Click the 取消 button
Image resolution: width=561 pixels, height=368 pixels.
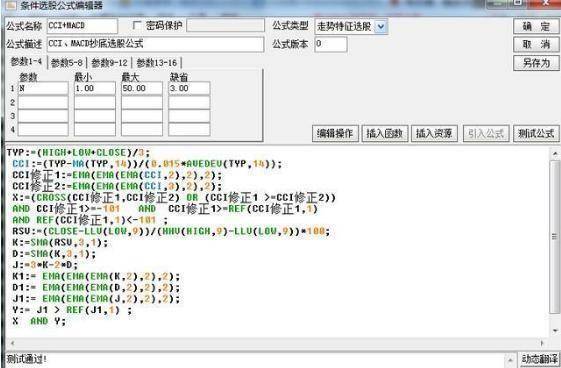click(536, 44)
